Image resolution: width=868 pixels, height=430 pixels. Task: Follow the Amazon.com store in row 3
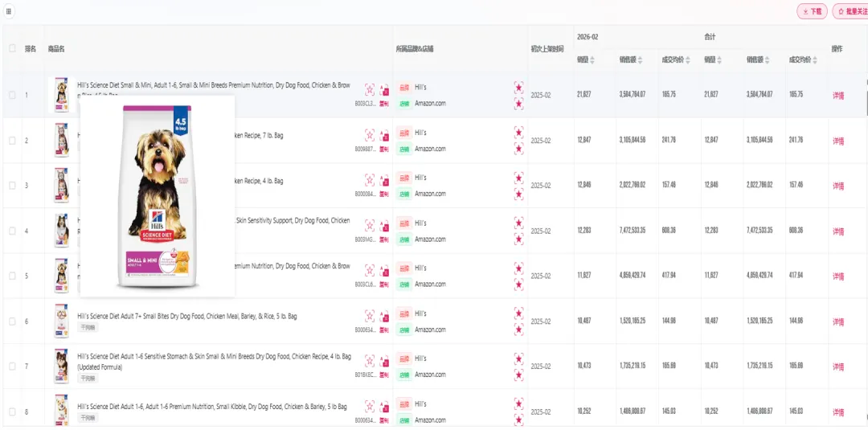coord(518,194)
